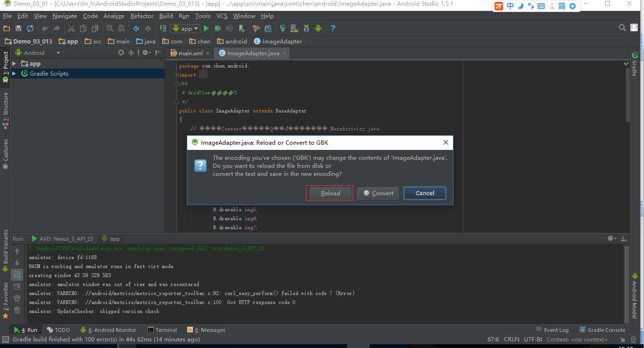Click Attach debugger to Android process icon
The image size is (644, 348).
coord(242,28)
